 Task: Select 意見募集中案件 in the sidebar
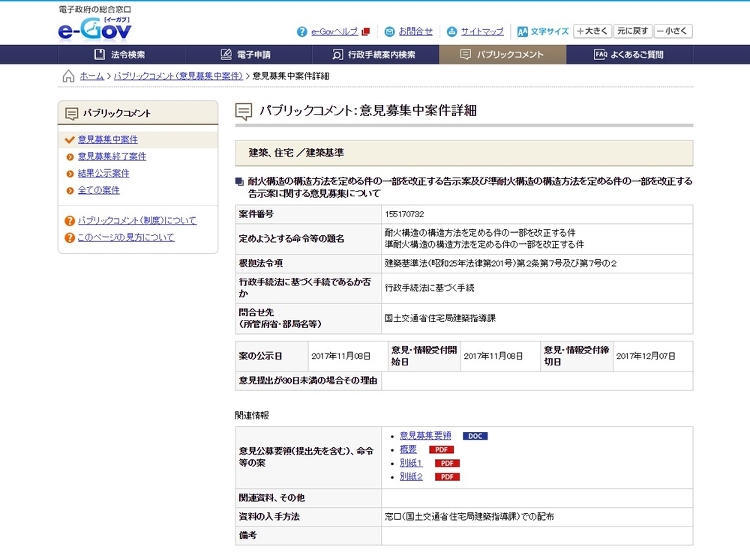pyautogui.click(x=108, y=140)
